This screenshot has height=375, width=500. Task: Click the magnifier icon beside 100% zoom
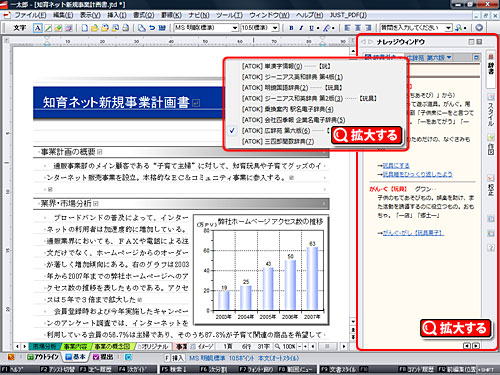coord(277,347)
